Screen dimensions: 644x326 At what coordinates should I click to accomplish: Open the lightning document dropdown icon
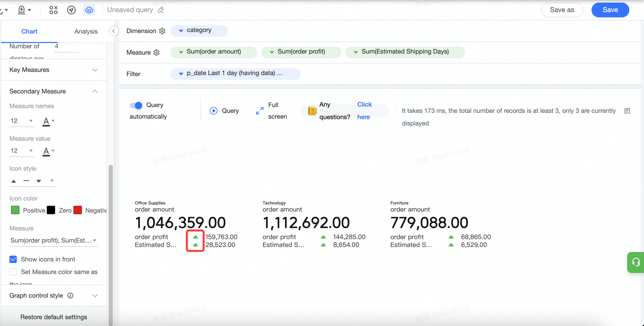tap(24, 10)
